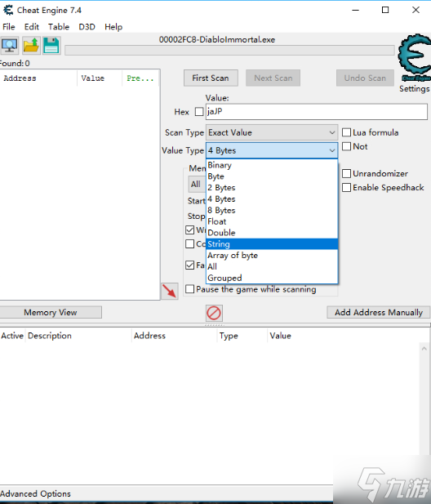This screenshot has height=504, width=431.
Task: Click Add Address Manually
Action: 379,312
